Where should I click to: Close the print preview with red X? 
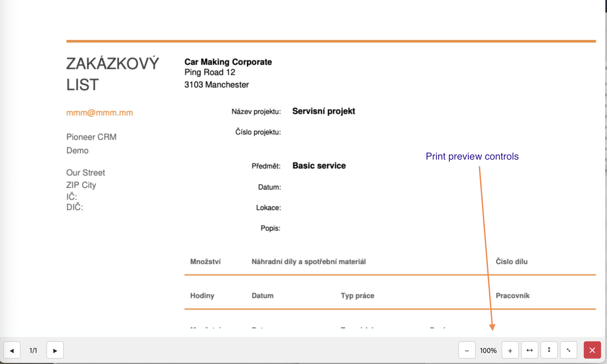click(x=592, y=350)
